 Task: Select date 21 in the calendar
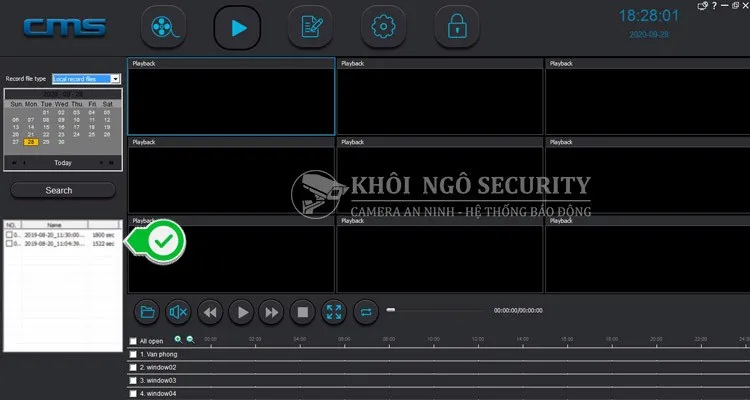[31, 135]
